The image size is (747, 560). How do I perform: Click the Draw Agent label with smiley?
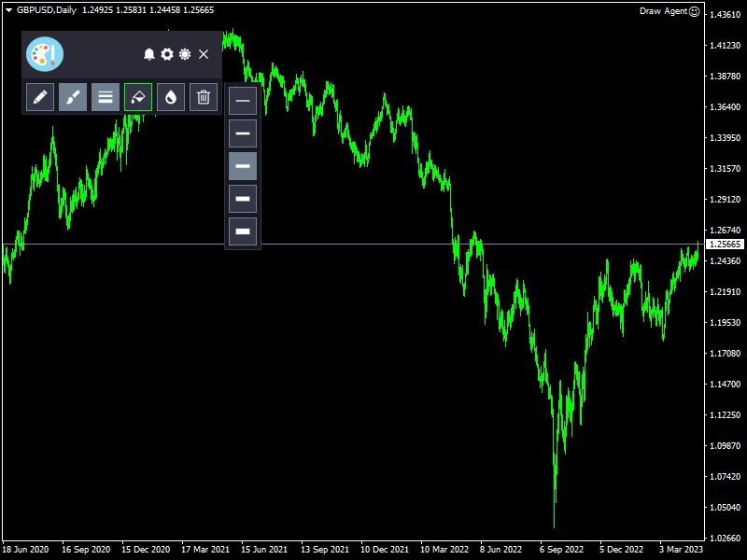[669, 11]
